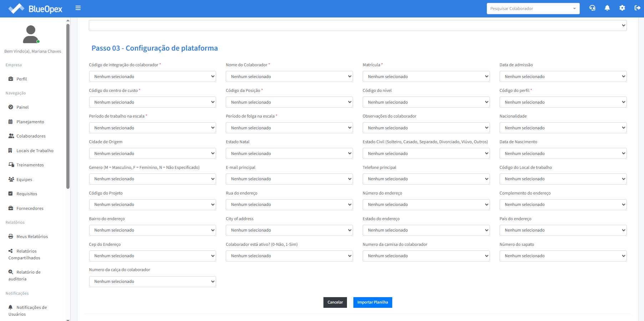Open the Numero da calça do colaborador dropdown
Viewport: 644px width, 321px height.
(x=153, y=281)
